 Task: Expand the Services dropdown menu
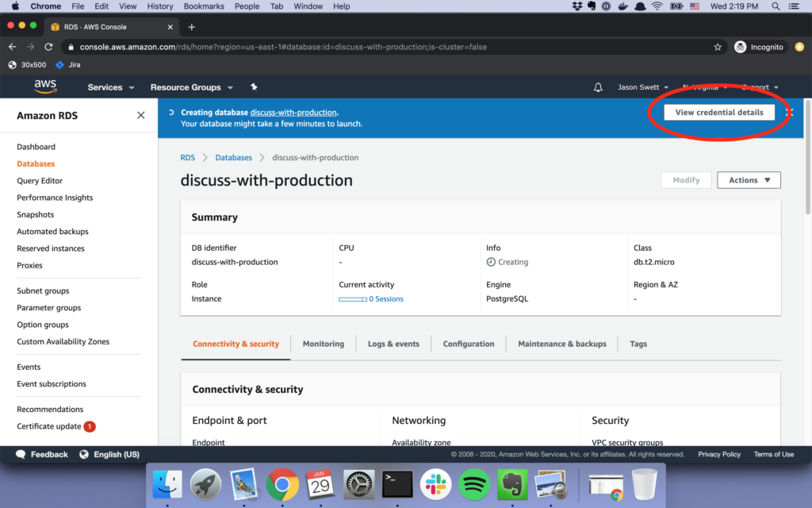point(110,87)
